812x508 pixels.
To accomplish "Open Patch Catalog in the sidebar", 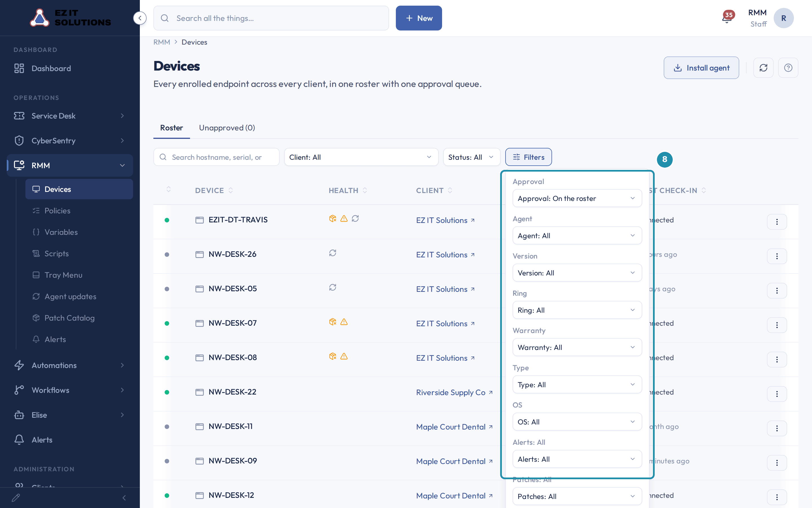I will pyautogui.click(x=79, y=318).
